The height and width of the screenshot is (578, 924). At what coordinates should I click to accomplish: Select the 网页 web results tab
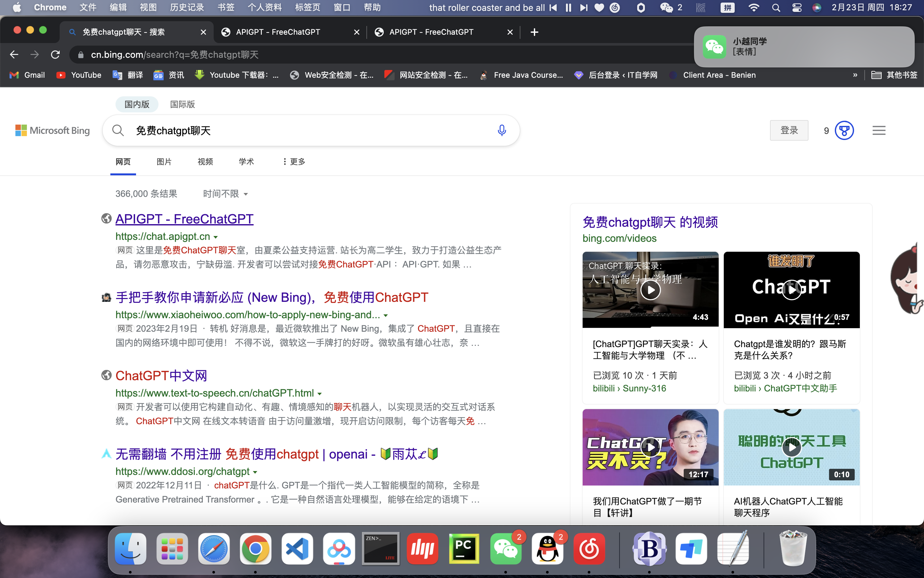click(123, 162)
